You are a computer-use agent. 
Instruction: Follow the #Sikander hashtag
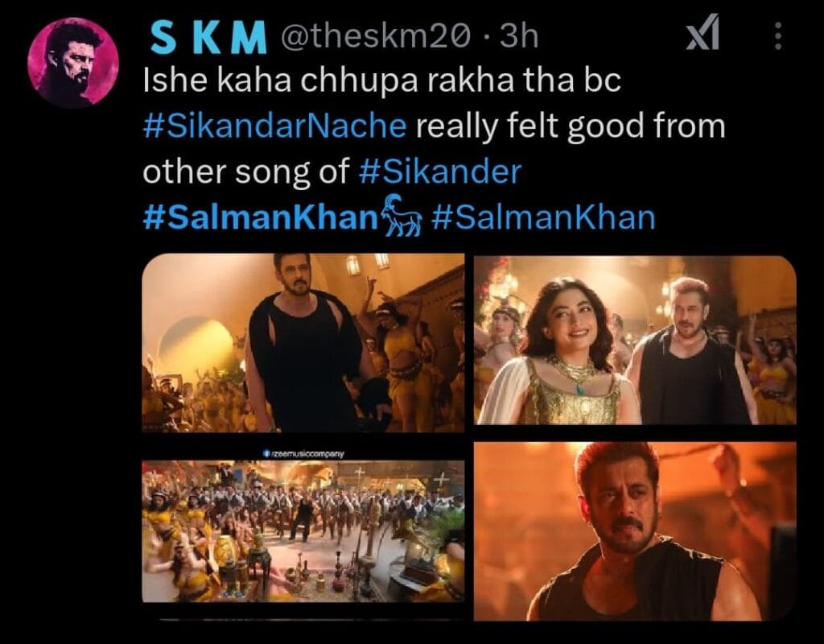coord(440,171)
